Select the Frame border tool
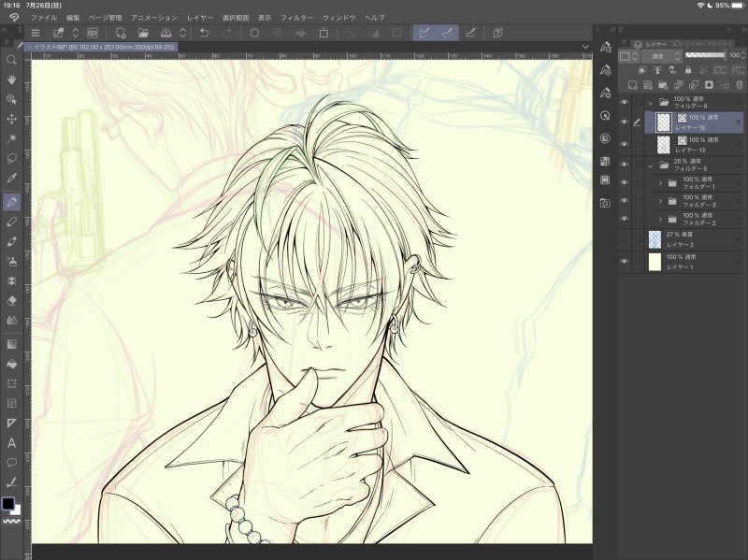Screen dimensions: 748x560 click(12, 404)
